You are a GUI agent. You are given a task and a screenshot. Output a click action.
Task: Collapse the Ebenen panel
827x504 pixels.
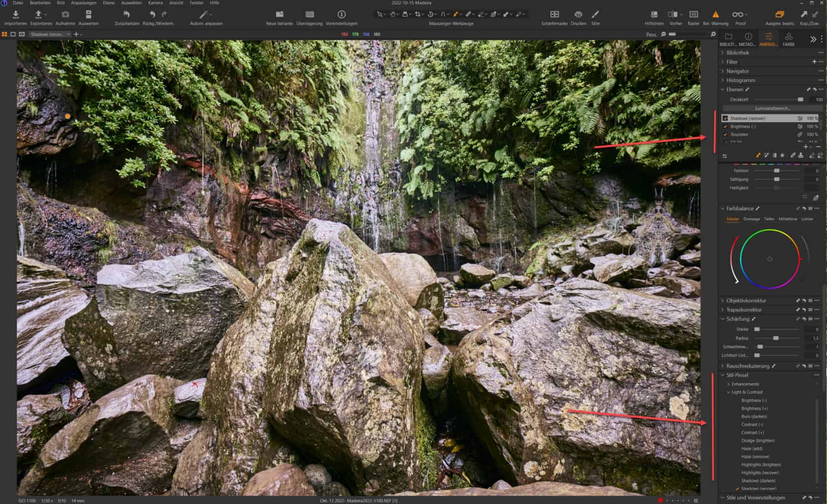723,90
